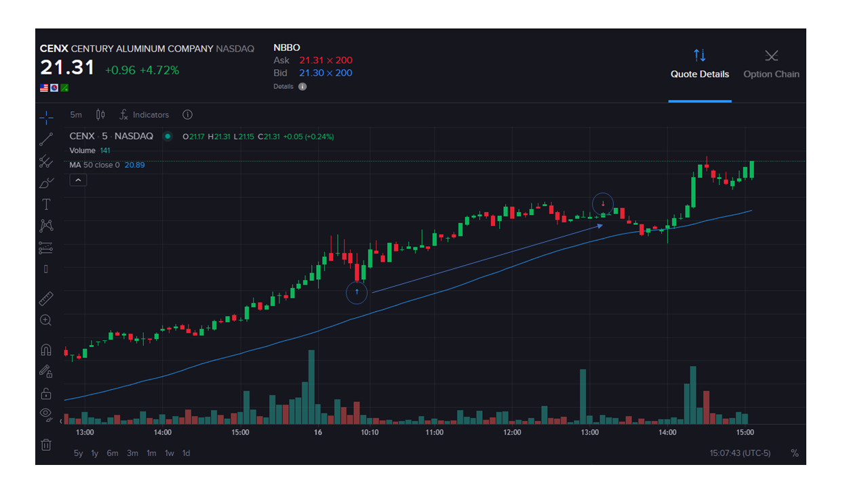Switch to the Option Chain tab

click(x=771, y=64)
